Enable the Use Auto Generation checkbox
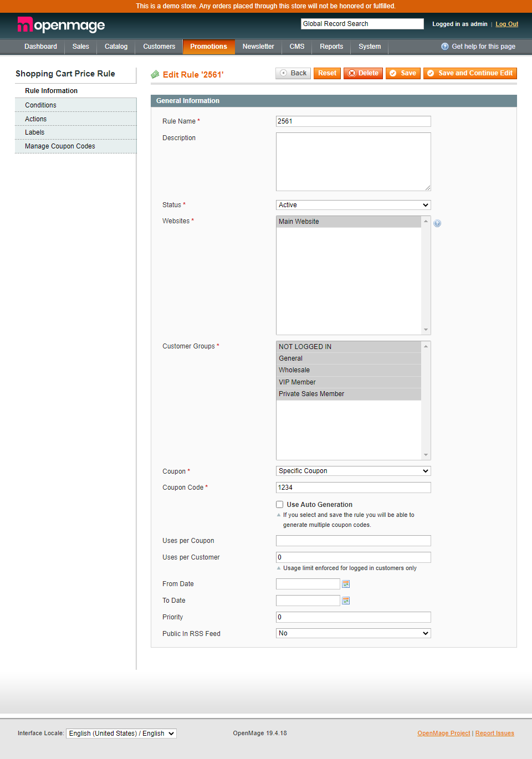 280,504
